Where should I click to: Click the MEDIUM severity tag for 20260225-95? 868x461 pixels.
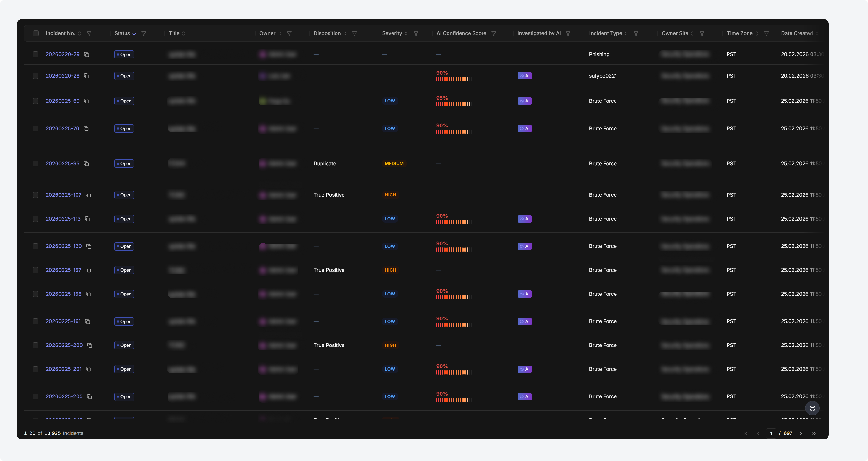pyautogui.click(x=394, y=164)
